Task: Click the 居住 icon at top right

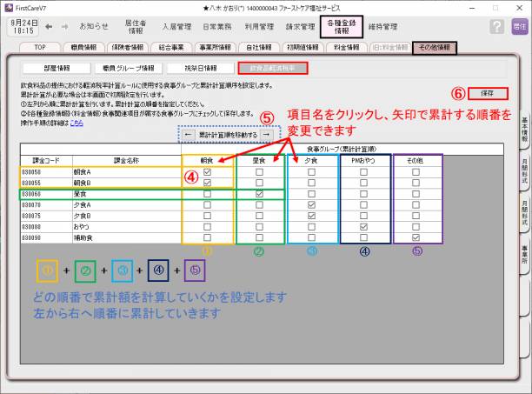Action: coord(519,27)
